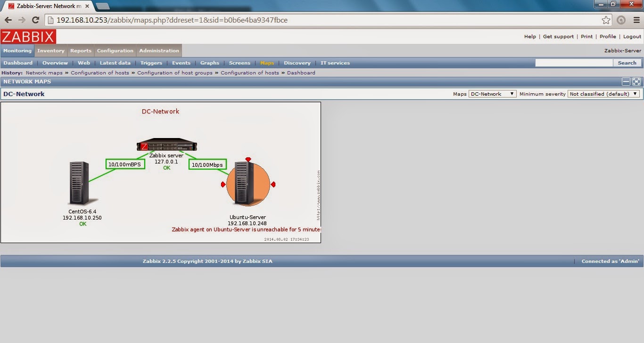Click the DC-Network map title
This screenshot has width=644, height=343.
click(x=160, y=112)
